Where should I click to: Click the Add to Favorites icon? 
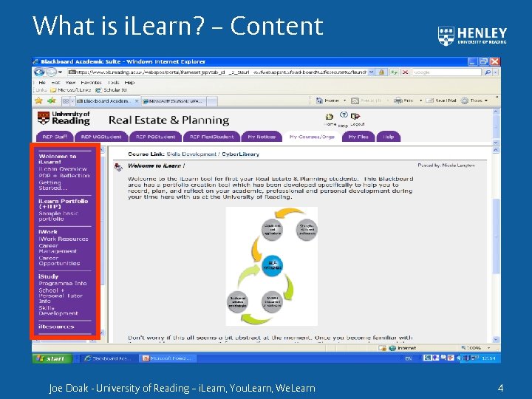[52, 100]
